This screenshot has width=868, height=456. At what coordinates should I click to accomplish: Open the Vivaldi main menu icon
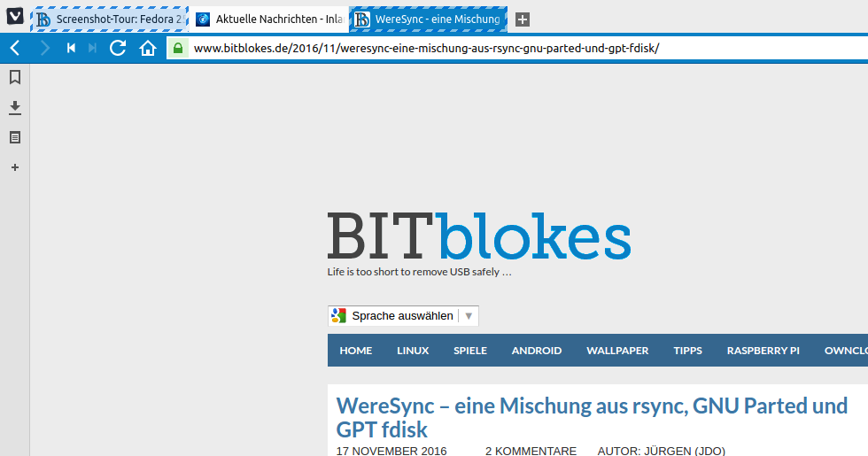[x=15, y=17]
